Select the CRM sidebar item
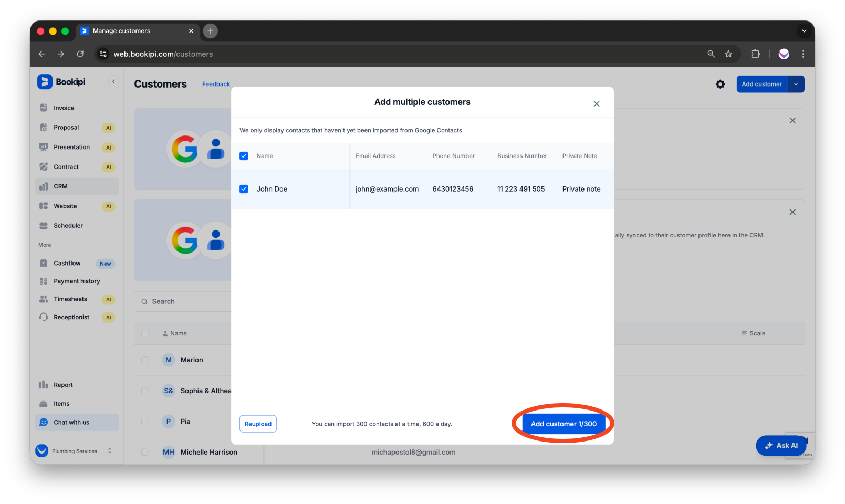This screenshot has width=845, height=504. (x=60, y=186)
